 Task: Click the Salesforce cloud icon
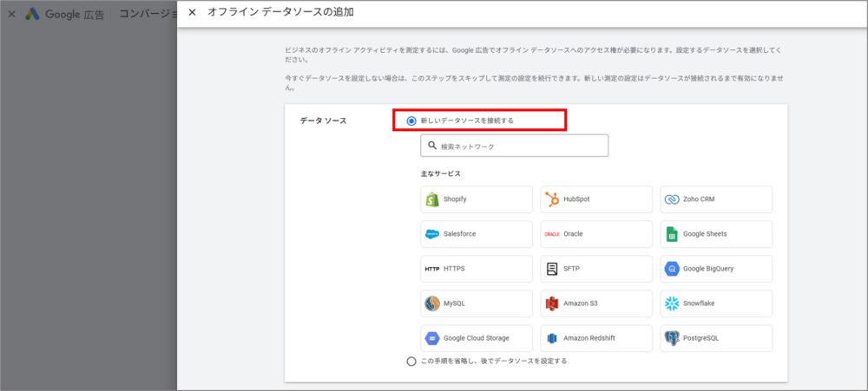point(432,234)
